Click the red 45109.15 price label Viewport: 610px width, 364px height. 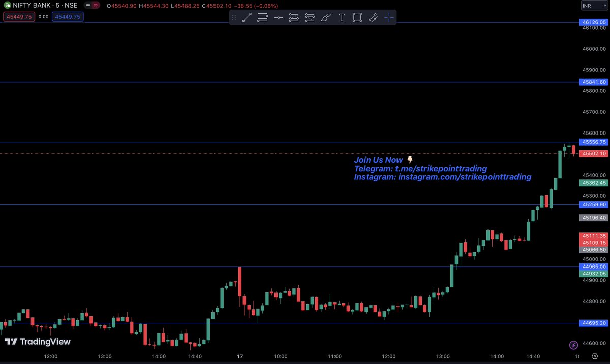pyautogui.click(x=594, y=243)
